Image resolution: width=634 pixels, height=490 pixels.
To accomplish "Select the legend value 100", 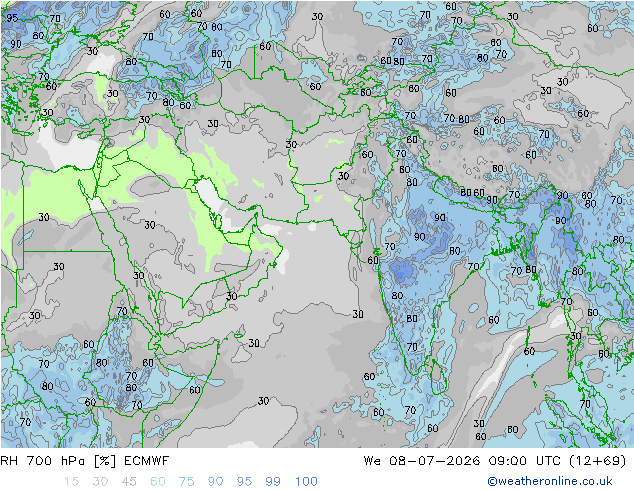I will (x=306, y=482).
